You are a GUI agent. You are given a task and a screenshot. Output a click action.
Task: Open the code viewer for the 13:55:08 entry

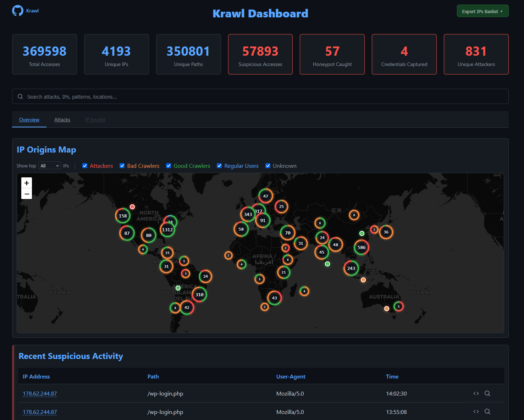click(x=476, y=411)
